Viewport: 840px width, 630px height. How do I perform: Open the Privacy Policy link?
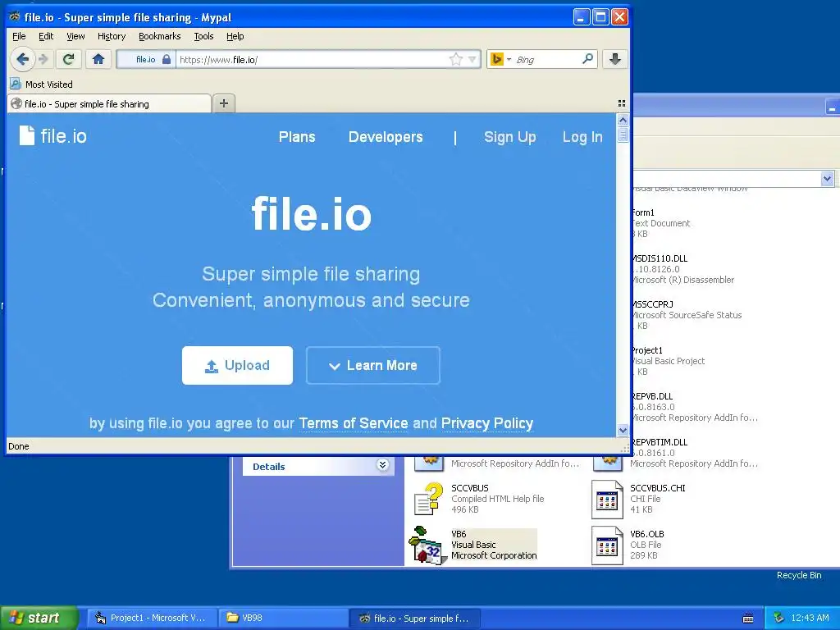click(x=487, y=423)
